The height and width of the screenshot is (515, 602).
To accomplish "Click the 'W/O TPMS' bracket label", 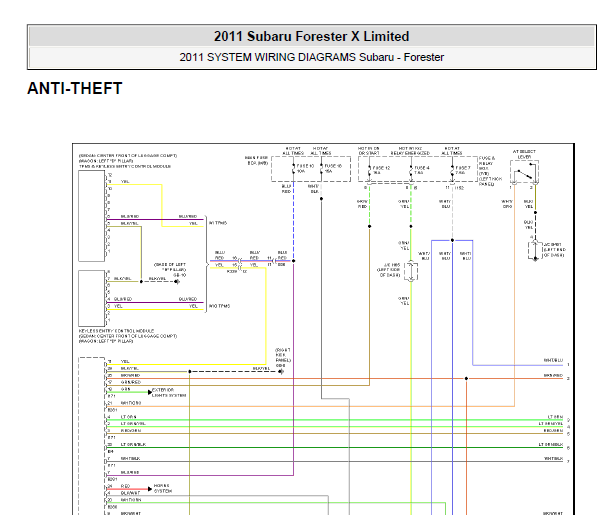I will pos(219,306).
